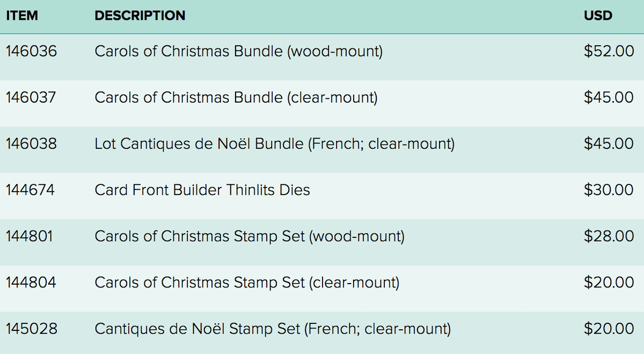Click Cantiques de Noël Stamp Set description
Image resolution: width=644 pixels, height=354 pixels.
tap(273, 329)
